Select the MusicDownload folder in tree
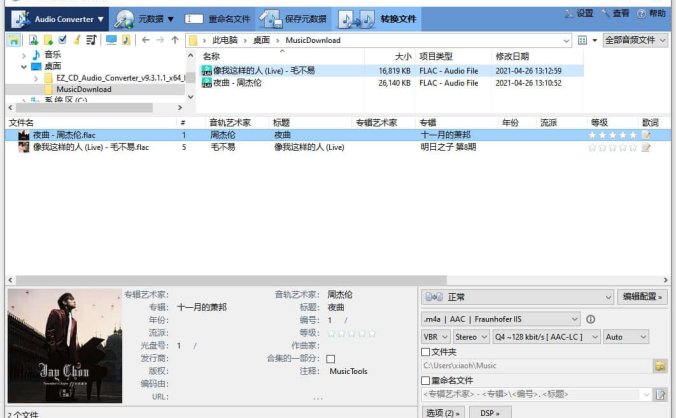 (84, 89)
